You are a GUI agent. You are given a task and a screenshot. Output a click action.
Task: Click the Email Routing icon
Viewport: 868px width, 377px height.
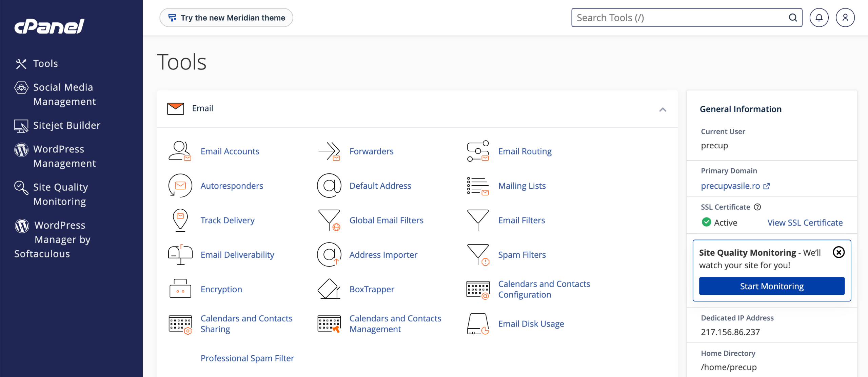pos(478,151)
